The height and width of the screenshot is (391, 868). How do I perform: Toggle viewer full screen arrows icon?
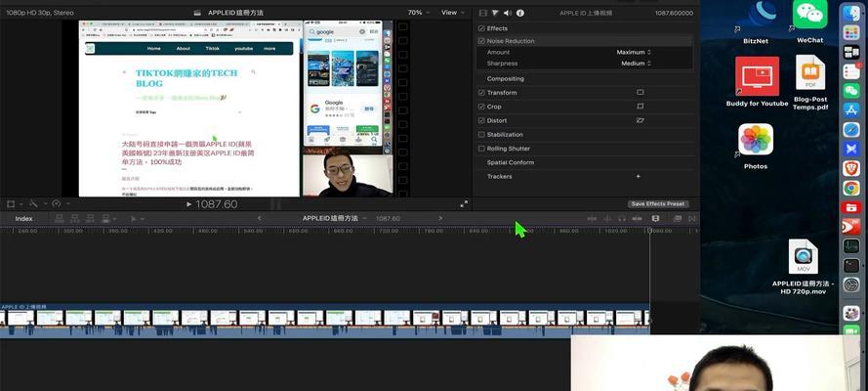tap(464, 204)
